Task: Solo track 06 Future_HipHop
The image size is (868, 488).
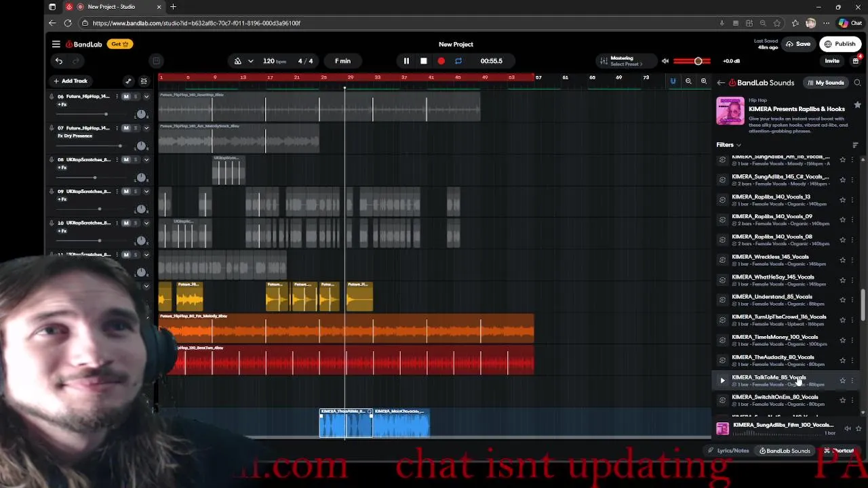Action: point(136,96)
